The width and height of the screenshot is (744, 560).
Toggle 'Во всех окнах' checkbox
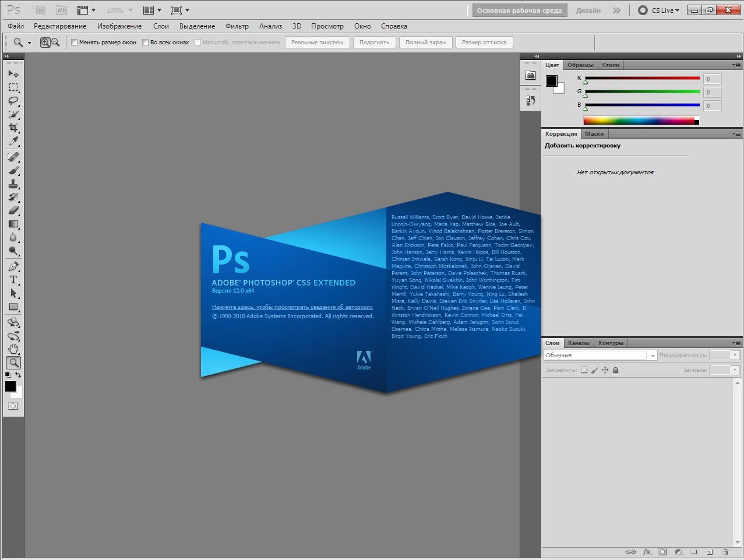point(146,43)
